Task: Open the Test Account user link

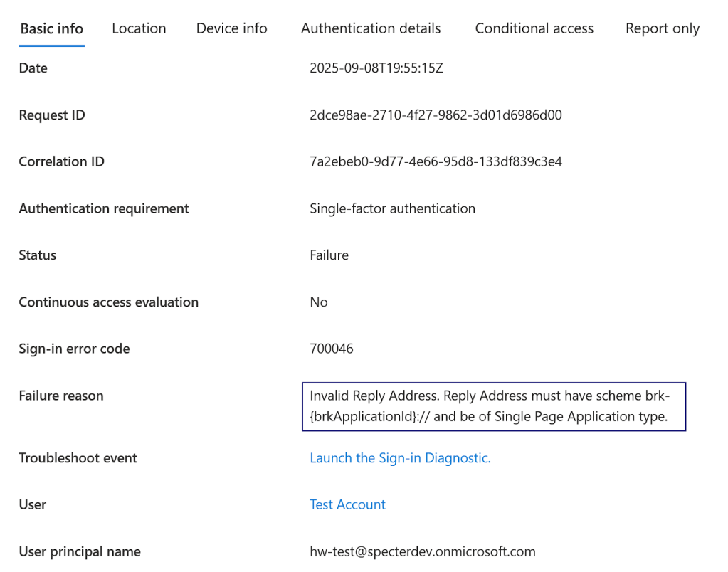Action: coord(347,504)
